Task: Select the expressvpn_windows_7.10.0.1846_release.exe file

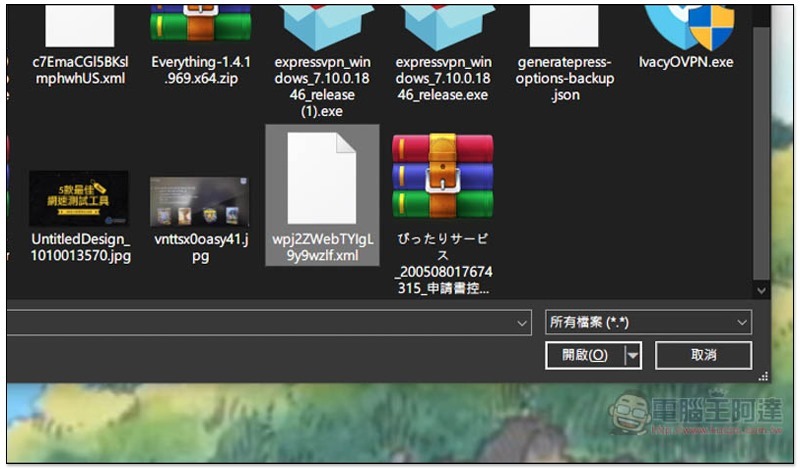Action: pos(443,54)
